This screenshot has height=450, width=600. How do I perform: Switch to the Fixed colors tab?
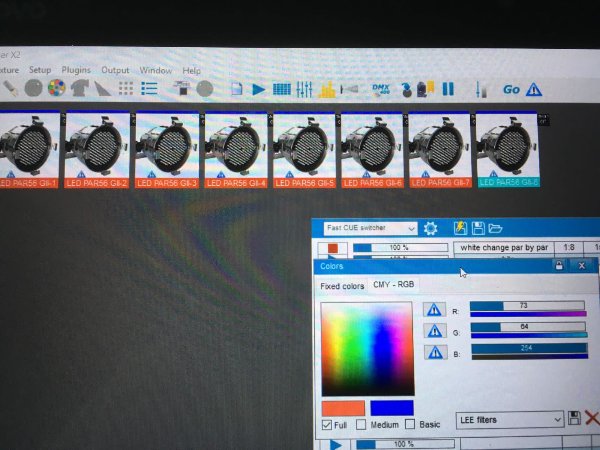click(342, 286)
